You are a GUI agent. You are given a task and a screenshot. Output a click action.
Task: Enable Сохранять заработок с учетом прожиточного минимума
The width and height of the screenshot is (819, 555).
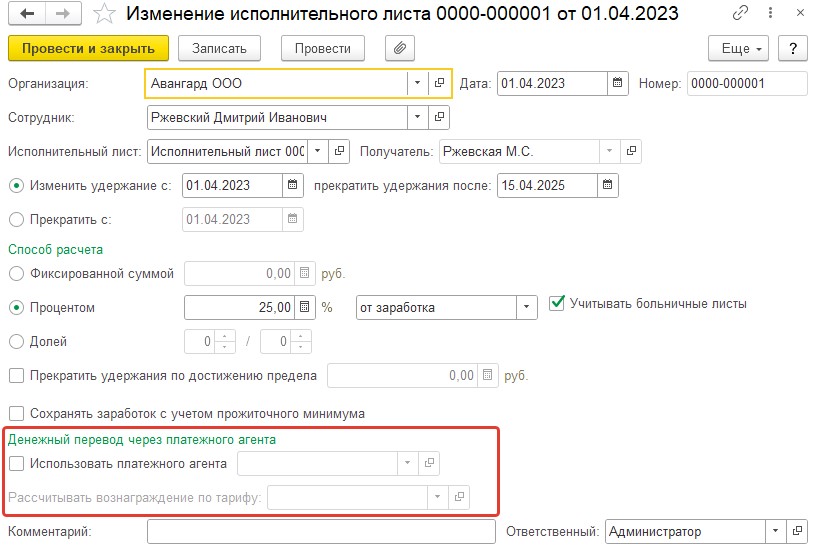16,414
